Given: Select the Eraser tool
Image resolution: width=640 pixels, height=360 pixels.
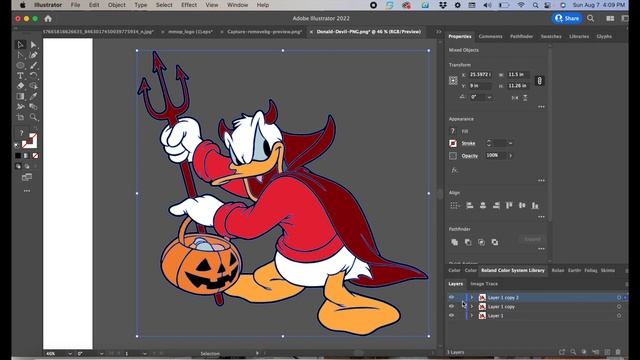Looking at the screenshot, I should click(x=20, y=86).
